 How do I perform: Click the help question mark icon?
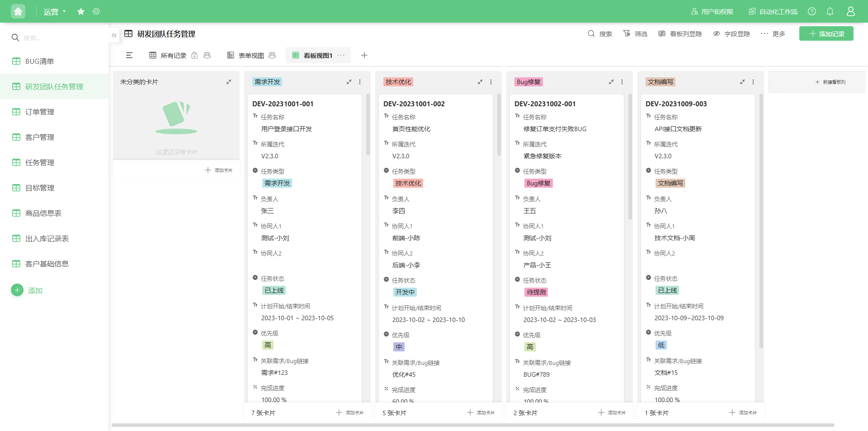812,11
